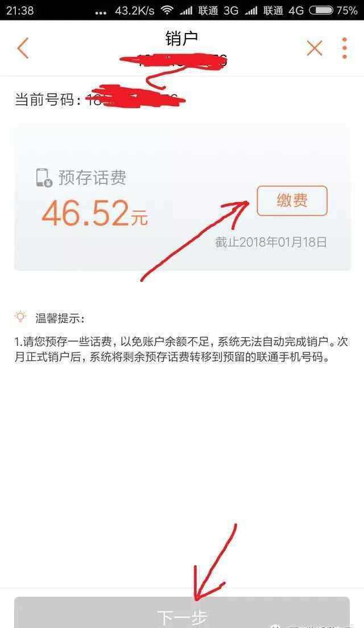
Task: Tap the 21:38 clock in status bar
Action: click(x=20, y=10)
